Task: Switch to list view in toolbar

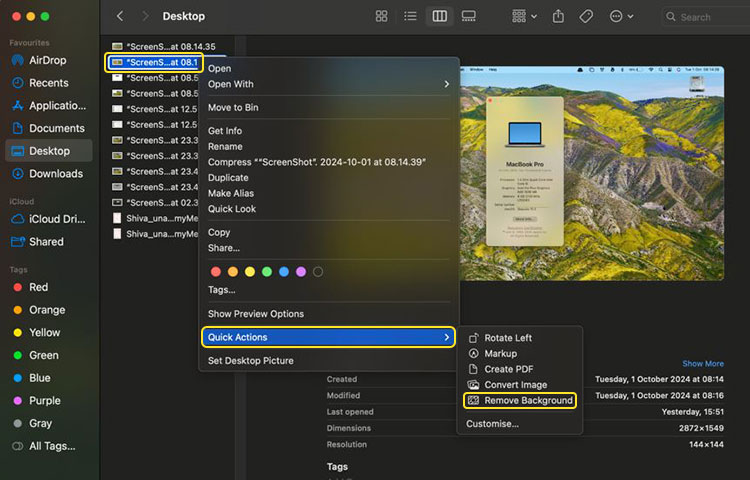Action: [410, 17]
